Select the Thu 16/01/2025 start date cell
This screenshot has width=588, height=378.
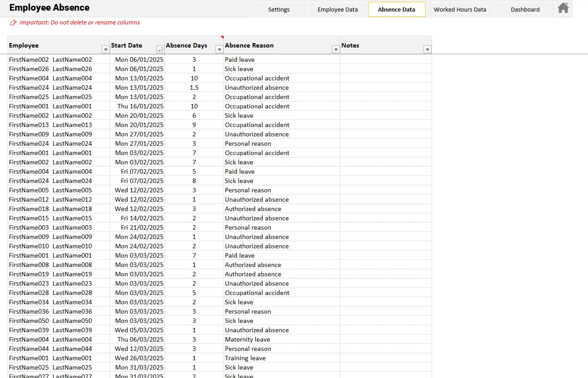(x=140, y=106)
